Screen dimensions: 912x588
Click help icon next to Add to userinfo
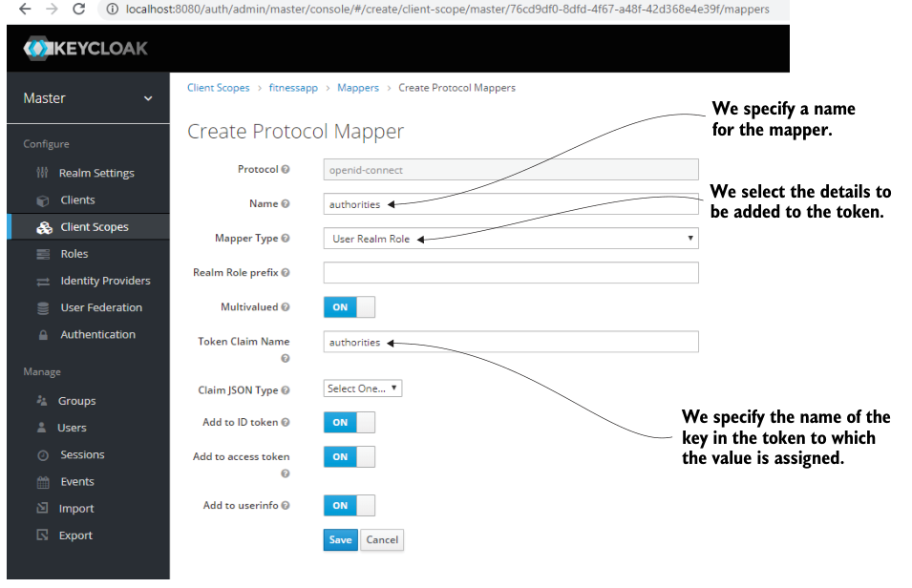click(286, 505)
